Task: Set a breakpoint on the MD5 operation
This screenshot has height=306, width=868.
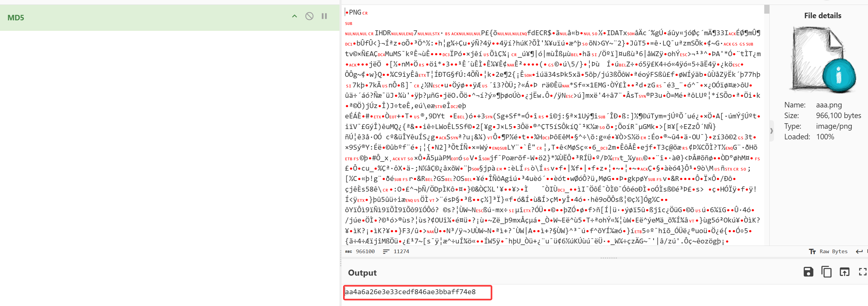Action: (x=324, y=16)
